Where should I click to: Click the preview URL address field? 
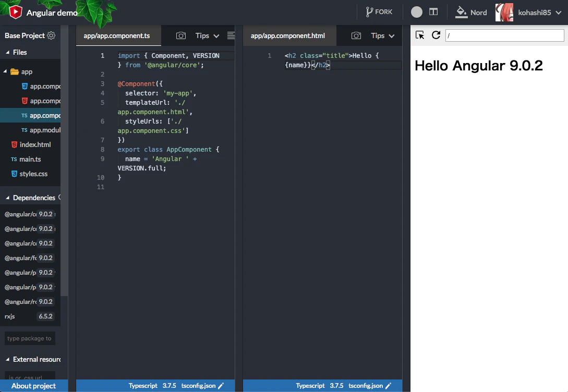[504, 35]
